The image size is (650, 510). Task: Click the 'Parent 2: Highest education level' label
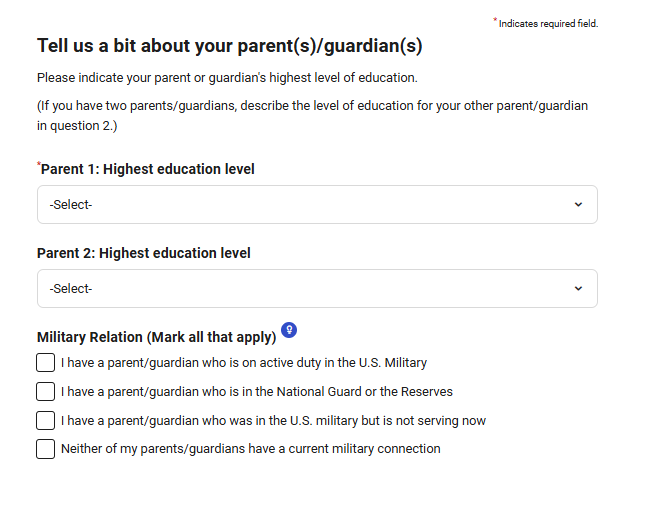click(x=144, y=253)
